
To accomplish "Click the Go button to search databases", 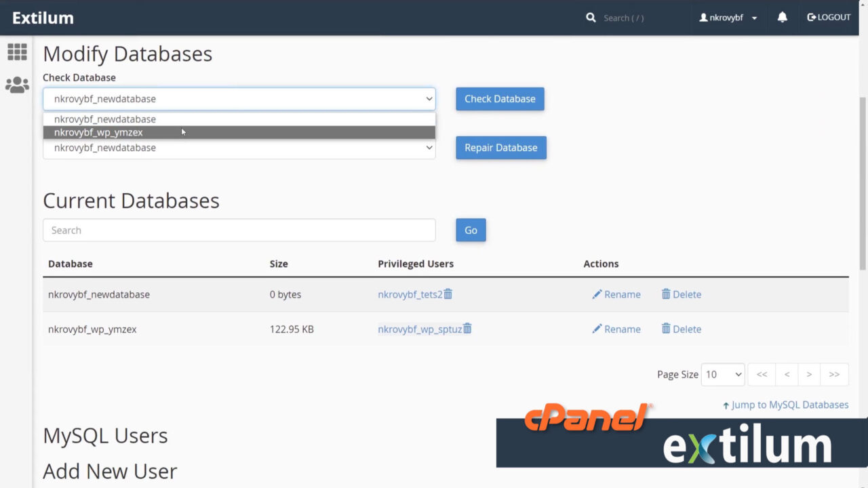I will (x=470, y=230).
